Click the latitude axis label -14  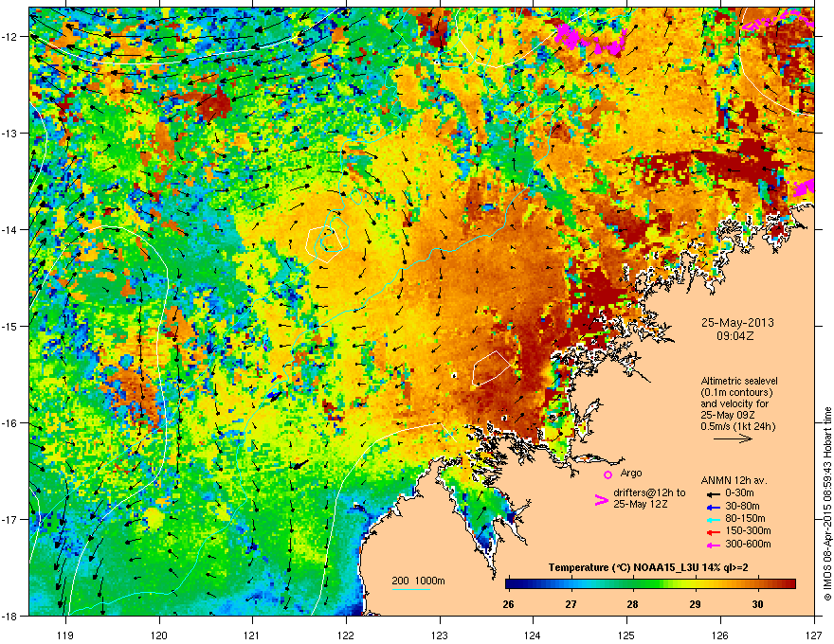tap(9, 230)
